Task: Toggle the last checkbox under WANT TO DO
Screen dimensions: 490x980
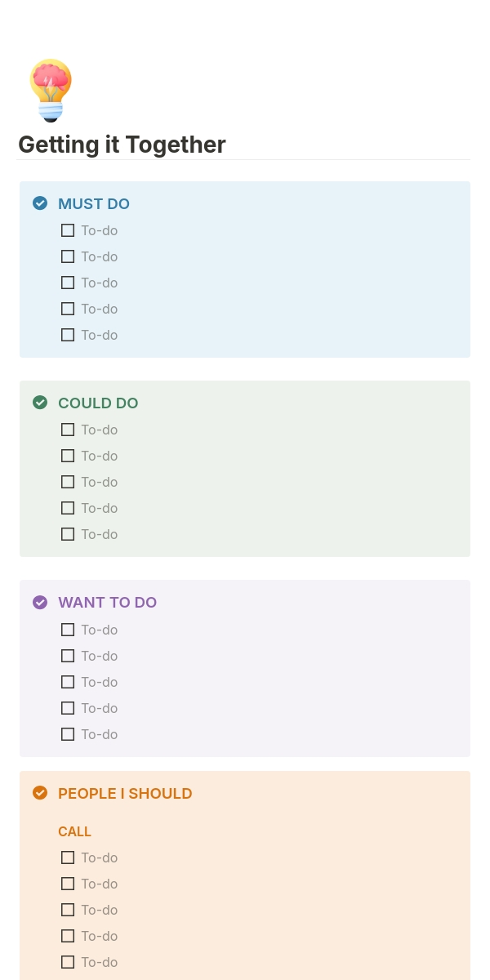Action: click(x=68, y=734)
